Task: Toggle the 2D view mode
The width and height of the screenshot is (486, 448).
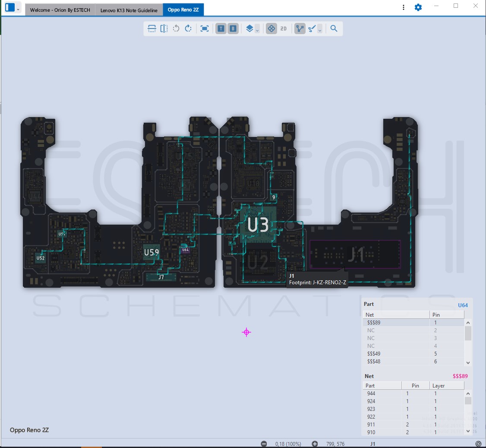Action: click(284, 29)
